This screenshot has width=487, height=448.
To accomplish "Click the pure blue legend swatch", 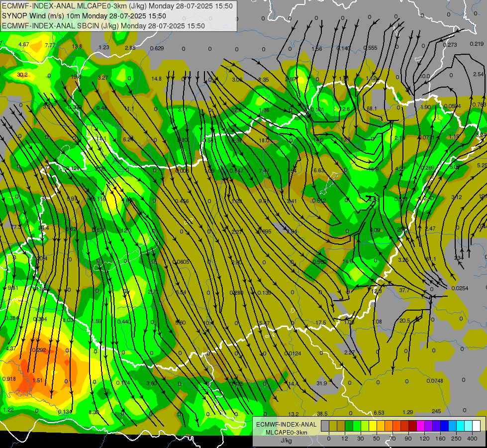I will pos(444,426).
